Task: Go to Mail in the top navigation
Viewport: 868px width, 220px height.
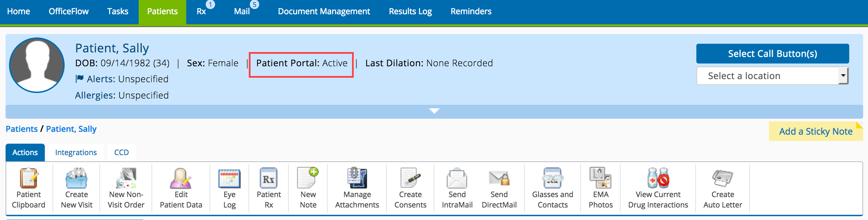Action: (x=242, y=11)
